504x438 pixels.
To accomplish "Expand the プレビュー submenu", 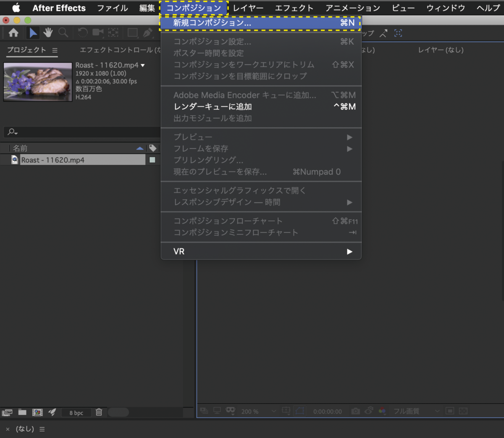I will tap(261, 137).
